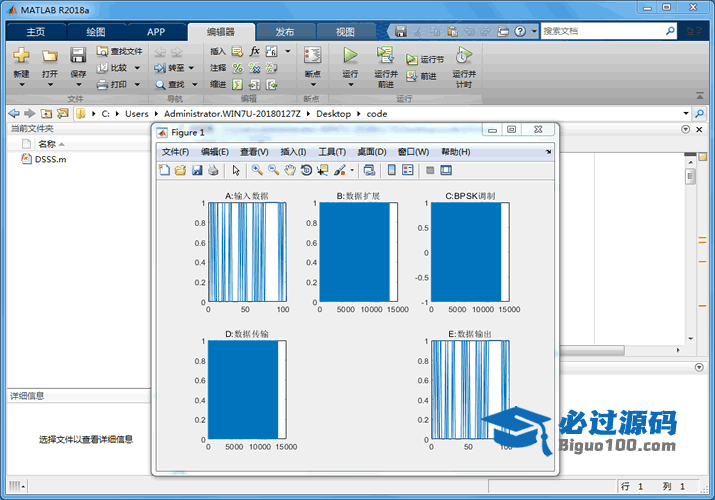Toggle the Zoom Out tool
The image size is (715, 500).
coord(273,170)
